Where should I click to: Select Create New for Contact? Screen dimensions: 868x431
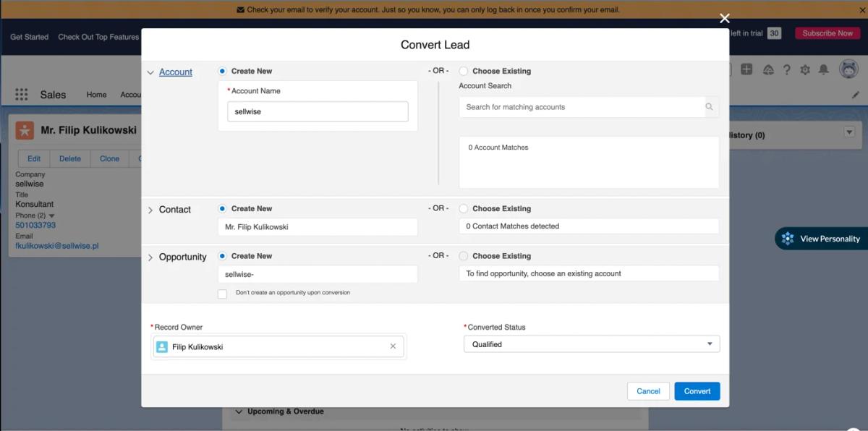pos(222,208)
